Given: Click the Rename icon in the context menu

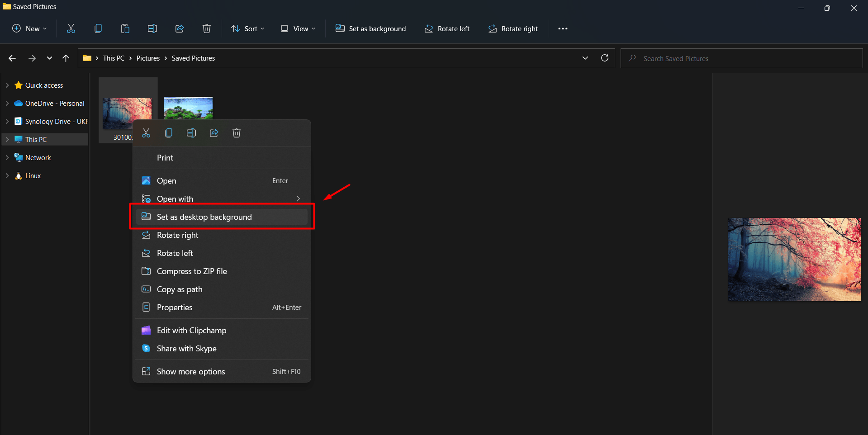Looking at the screenshot, I should click(191, 133).
